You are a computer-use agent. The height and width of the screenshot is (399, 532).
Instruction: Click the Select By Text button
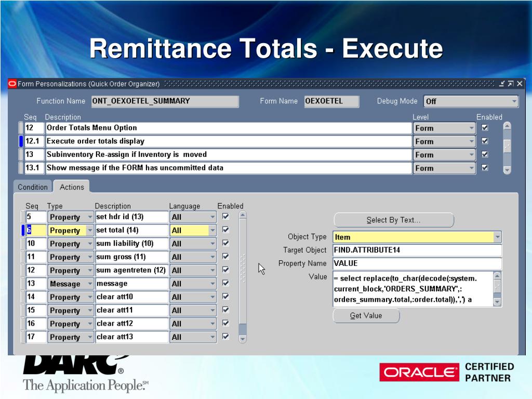click(394, 220)
